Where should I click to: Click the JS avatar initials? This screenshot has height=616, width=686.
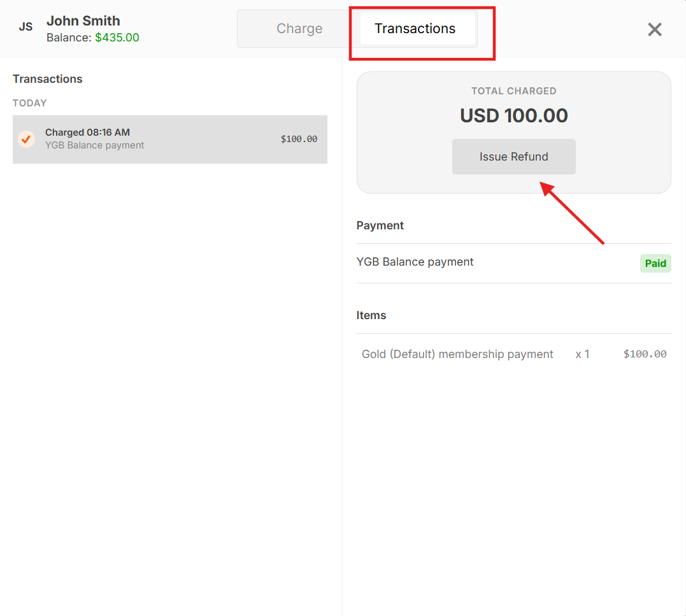26,27
